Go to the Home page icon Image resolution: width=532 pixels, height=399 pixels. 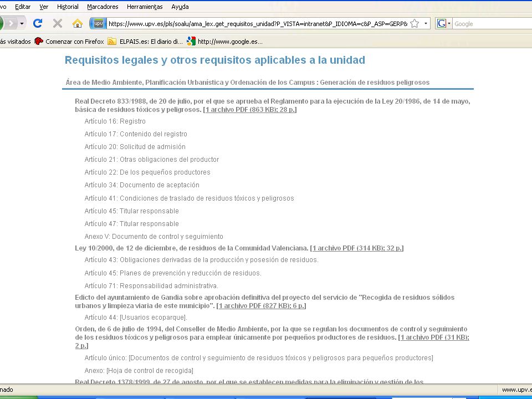(x=78, y=23)
